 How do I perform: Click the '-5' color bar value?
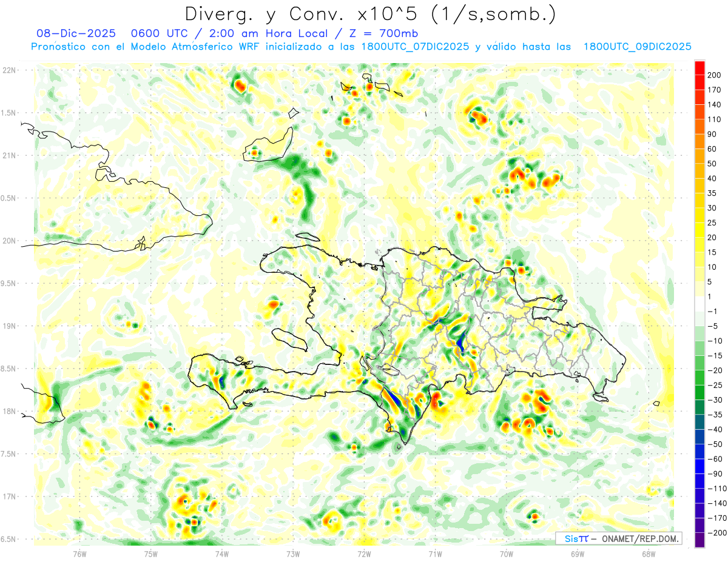[x=713, y=326]
